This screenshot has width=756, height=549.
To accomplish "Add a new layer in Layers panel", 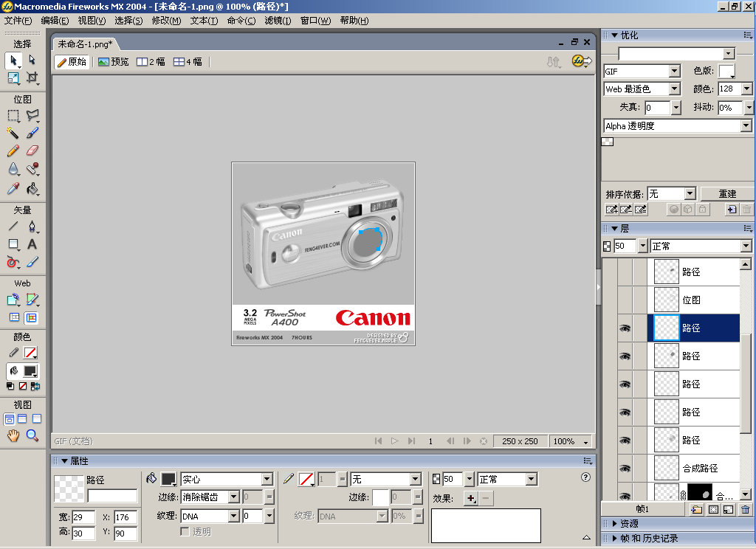I will click(x=696, y=509).
